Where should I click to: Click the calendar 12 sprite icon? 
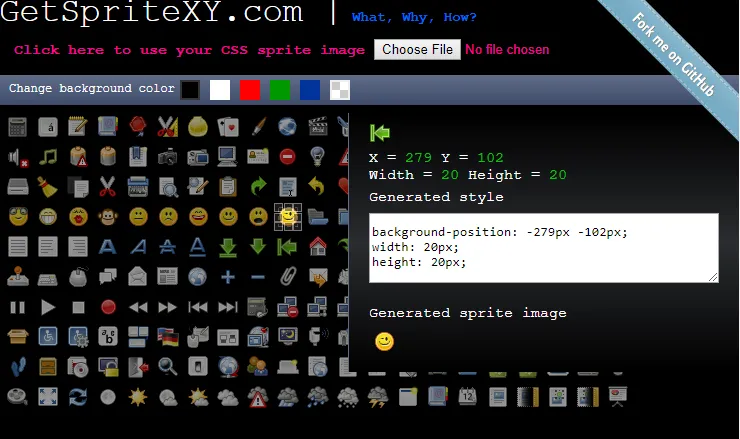coord(468,396)
